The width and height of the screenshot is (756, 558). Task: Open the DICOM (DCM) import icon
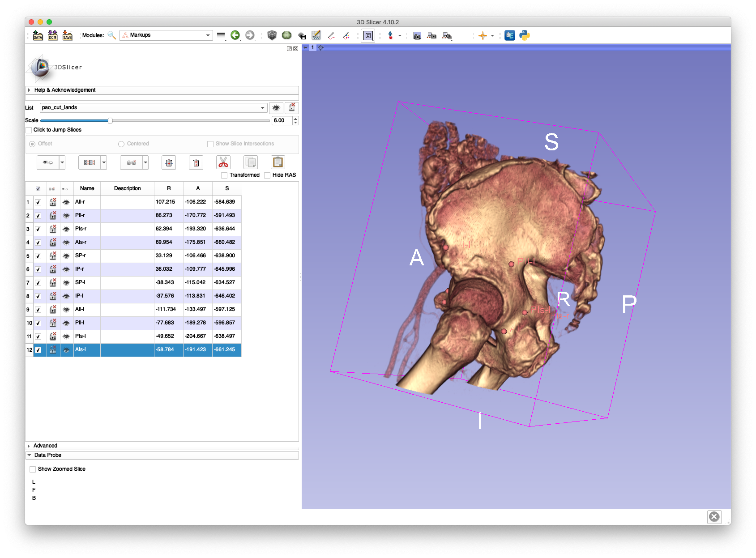pos(52,35)
